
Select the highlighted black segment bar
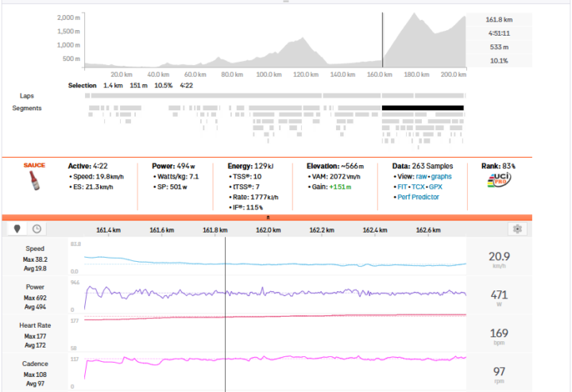pyautogui.click(x=423, y=107)
